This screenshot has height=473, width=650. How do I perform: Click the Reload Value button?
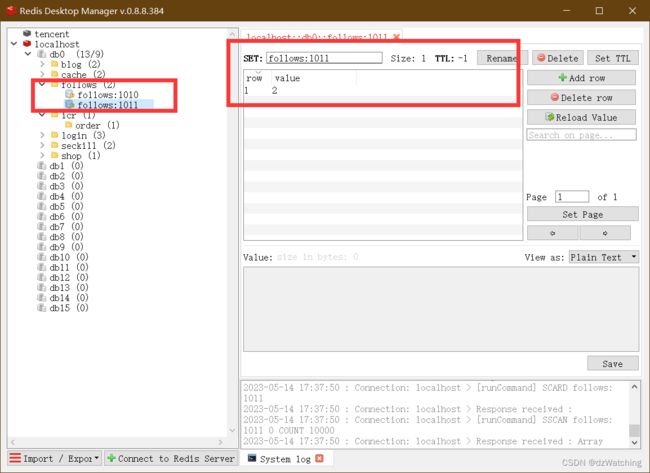[x=582, y=117]
